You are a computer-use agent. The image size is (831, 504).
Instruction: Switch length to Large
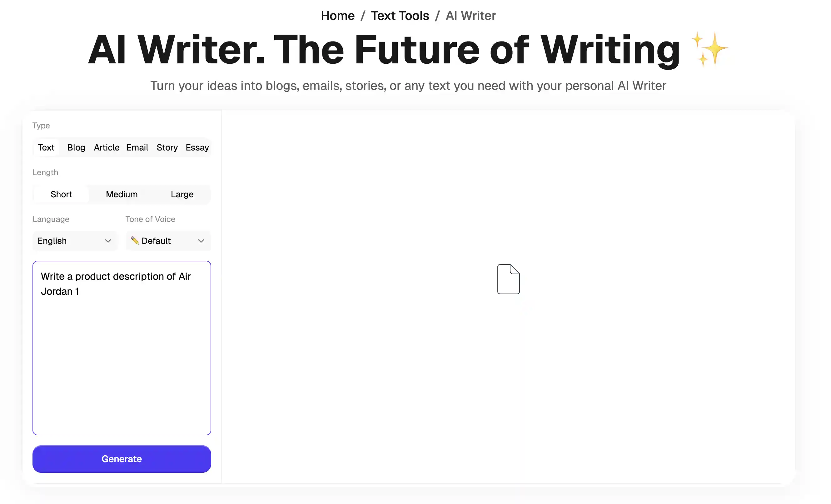(182, 194)
